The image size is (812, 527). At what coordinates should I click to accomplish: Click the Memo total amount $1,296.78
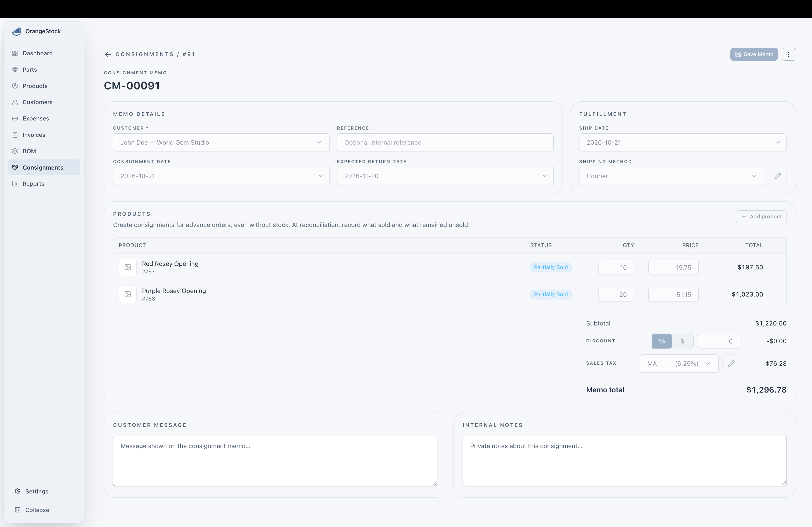point(766,390)
